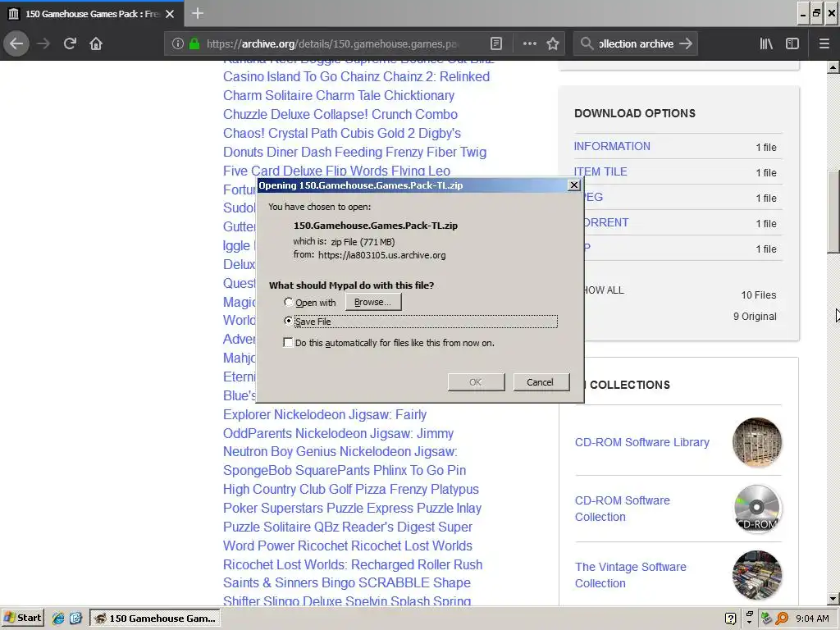Click second quick launch icon in taskbar
This screenshot has width=840, height=630.
75,619
